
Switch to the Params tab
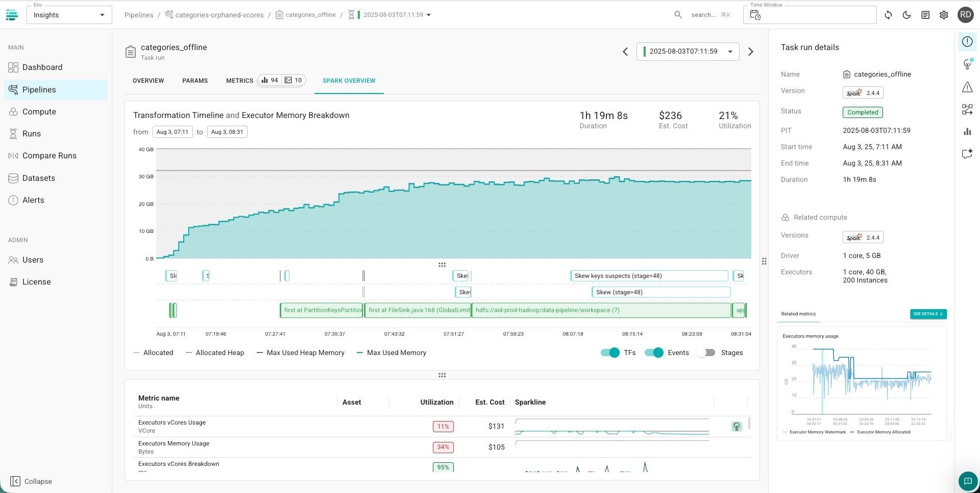tap(195, 81)
